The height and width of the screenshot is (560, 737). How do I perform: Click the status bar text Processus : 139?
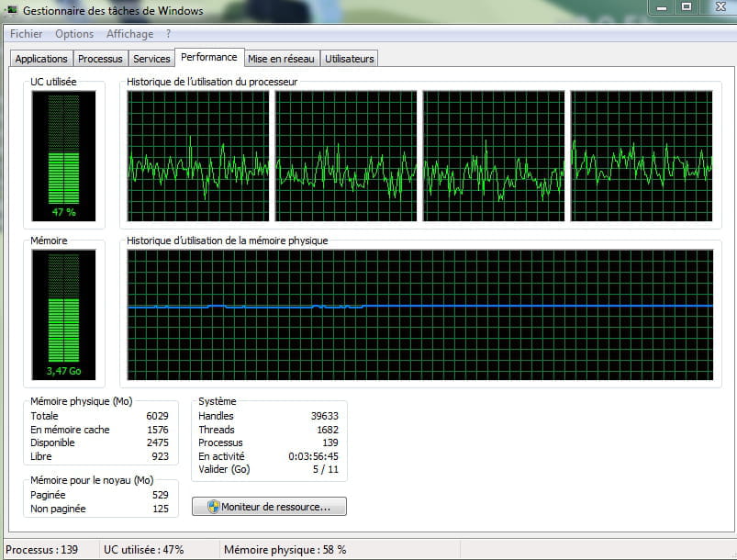click(42, 550)
